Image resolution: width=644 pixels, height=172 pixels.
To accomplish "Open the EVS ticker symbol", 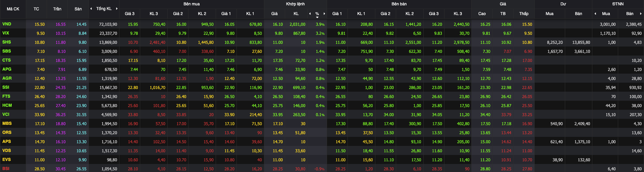I will click(6, 160).
